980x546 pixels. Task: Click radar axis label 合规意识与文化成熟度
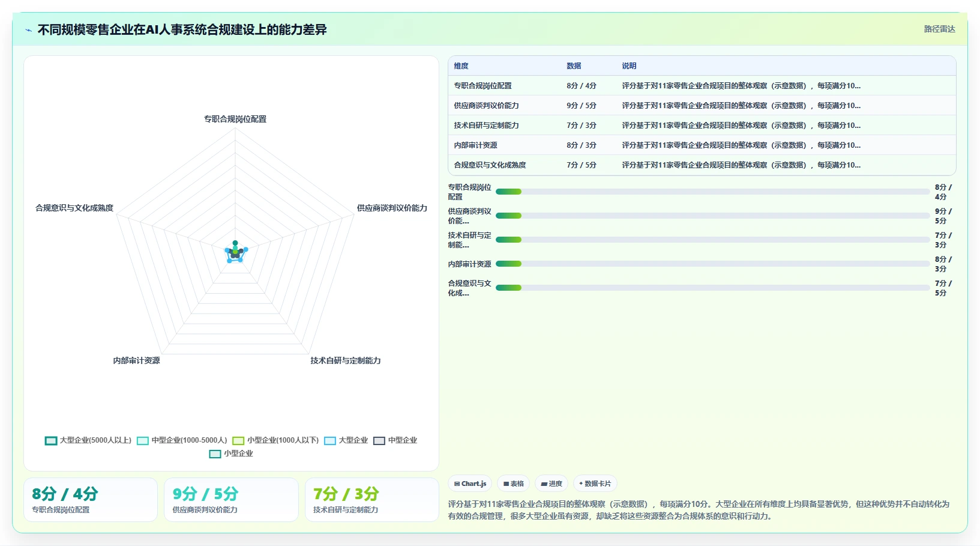(74, 208)
